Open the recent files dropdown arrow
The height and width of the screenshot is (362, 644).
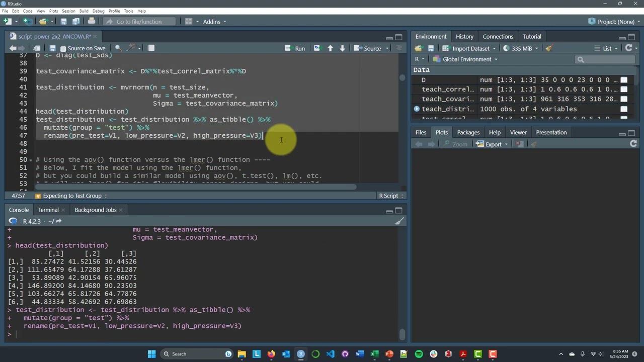point(51,22)
